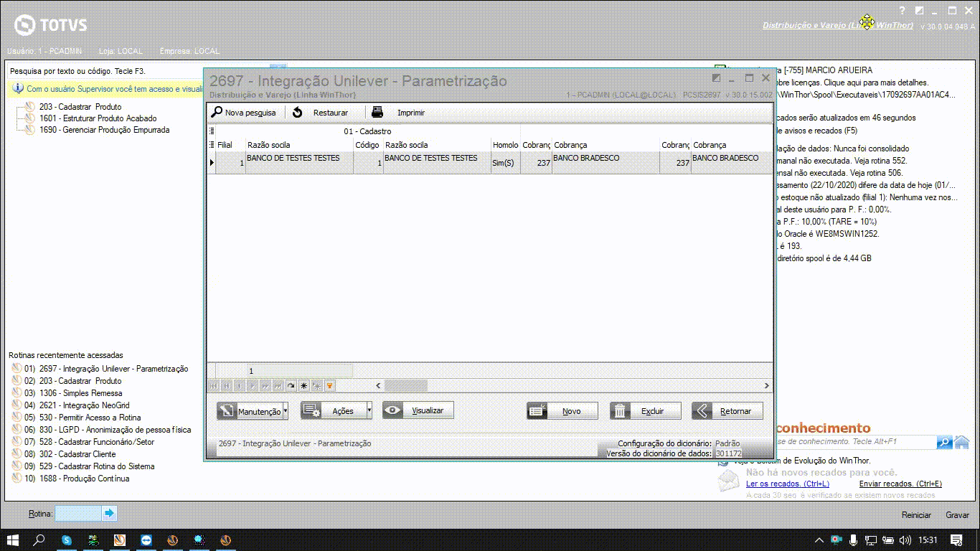
Task: Click the Reiniciar link
Action: (x=916, y=515)
